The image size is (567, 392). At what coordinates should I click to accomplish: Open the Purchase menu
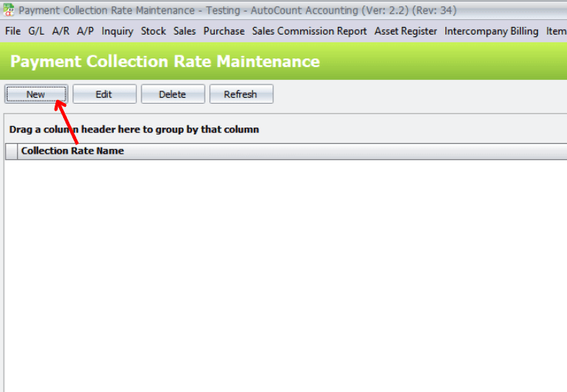(224, 31)
